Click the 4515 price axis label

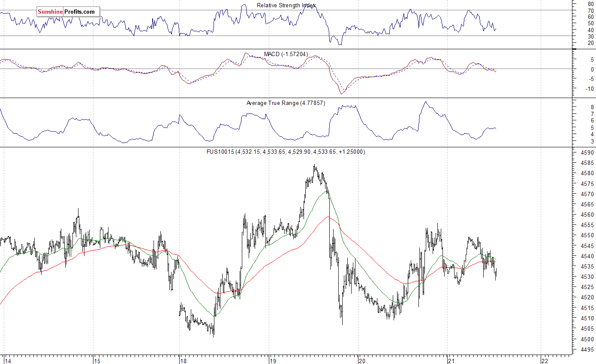click(588, 308)
